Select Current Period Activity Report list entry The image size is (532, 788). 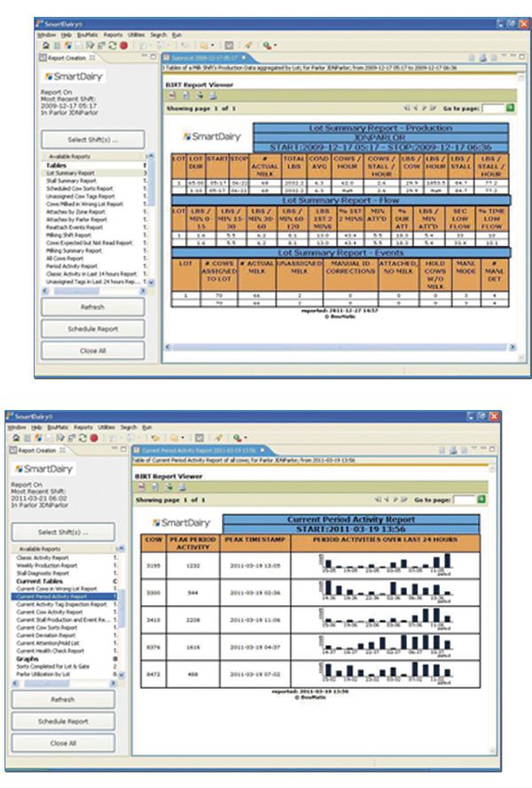51,596
